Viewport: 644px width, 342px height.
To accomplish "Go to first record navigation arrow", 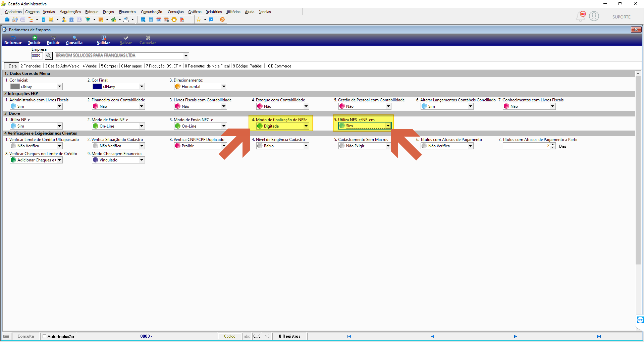I will [x=349, y=336].
